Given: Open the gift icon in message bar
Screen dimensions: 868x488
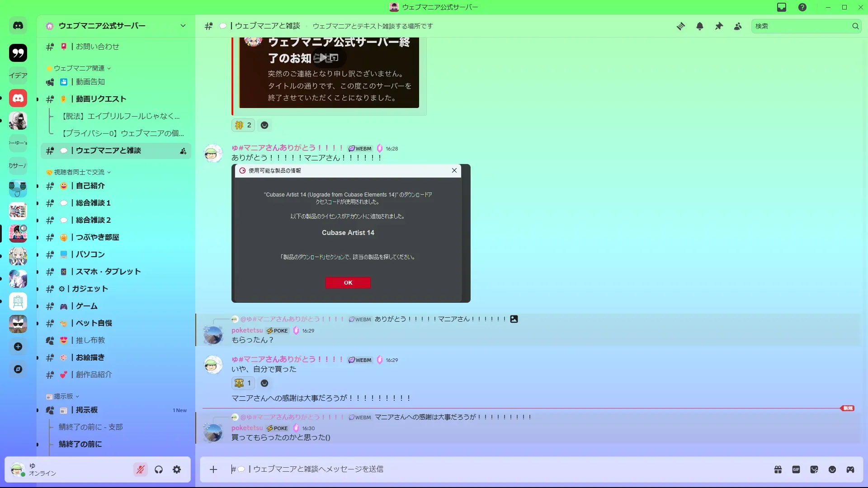Looking at the screenshot, I should pyautogui.click(x=778, y=469).
